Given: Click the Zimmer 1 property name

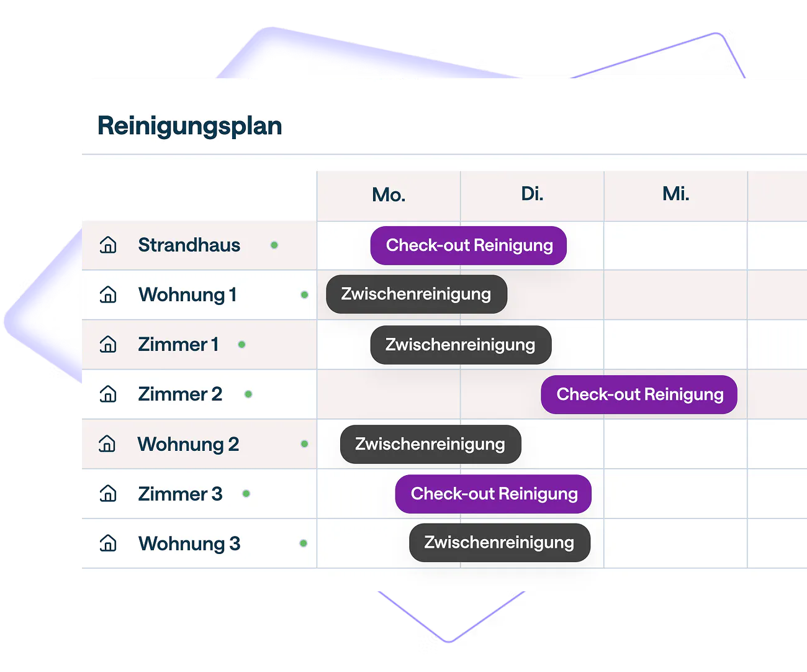Looking at the screenshot, I should tap(178, 344).
